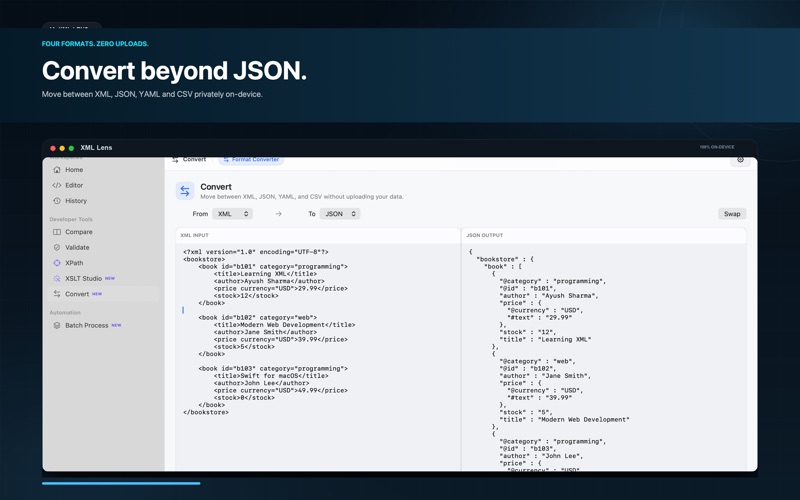Click the Jane Smith author XML line
The width and height of the screenshot is (800, 500).
tap(265, 332)
